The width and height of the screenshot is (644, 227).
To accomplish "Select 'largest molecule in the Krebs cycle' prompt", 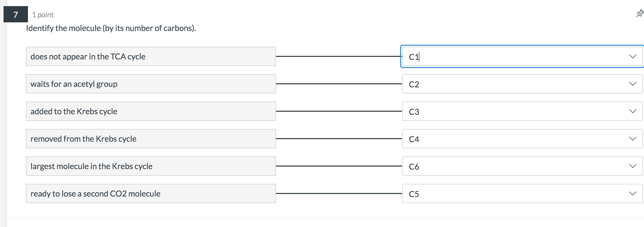I will (151, 166).
